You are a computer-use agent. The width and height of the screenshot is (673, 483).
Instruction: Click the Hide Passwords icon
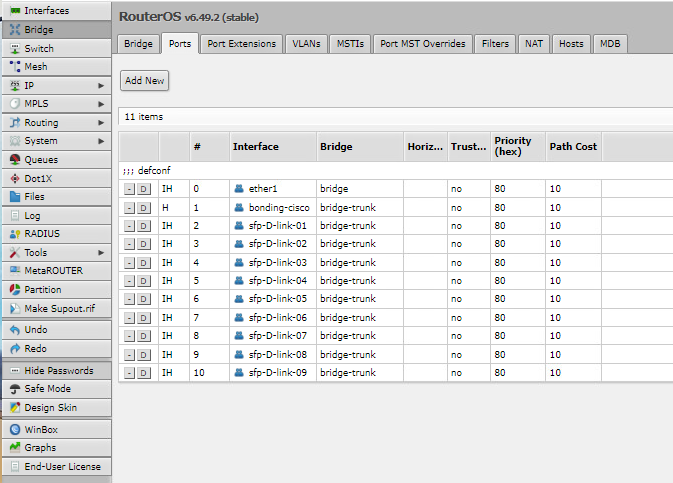(15, 371)
